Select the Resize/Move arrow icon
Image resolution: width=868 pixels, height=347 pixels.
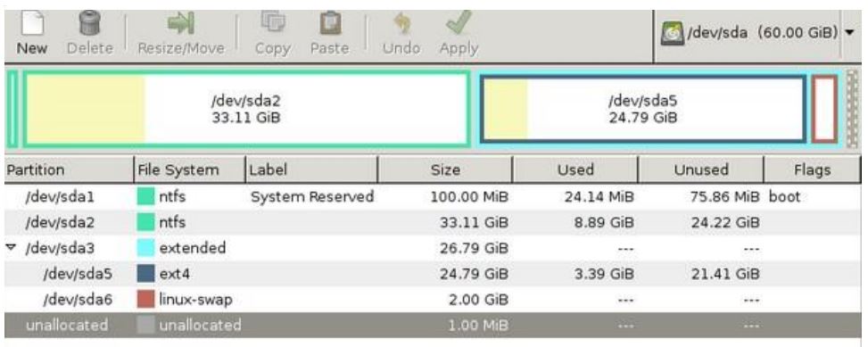tap(181, 23)
